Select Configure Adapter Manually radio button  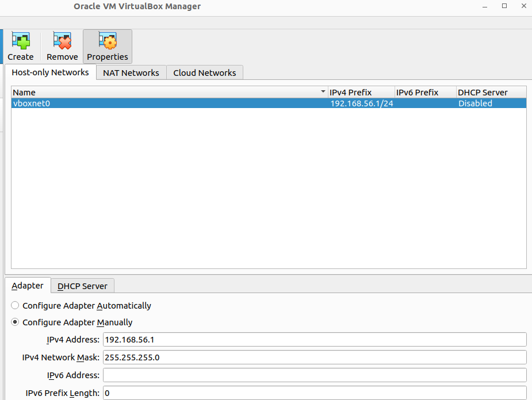[15, 322]
